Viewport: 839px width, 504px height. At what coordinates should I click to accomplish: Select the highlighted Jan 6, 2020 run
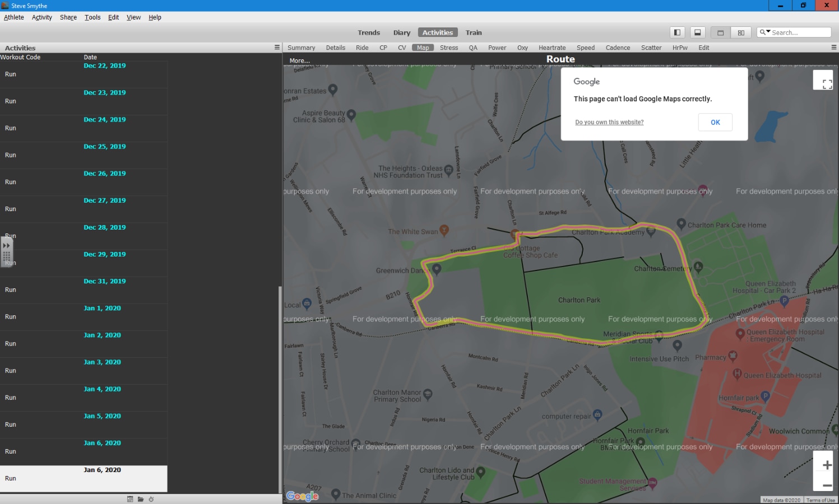pos(84,479)
